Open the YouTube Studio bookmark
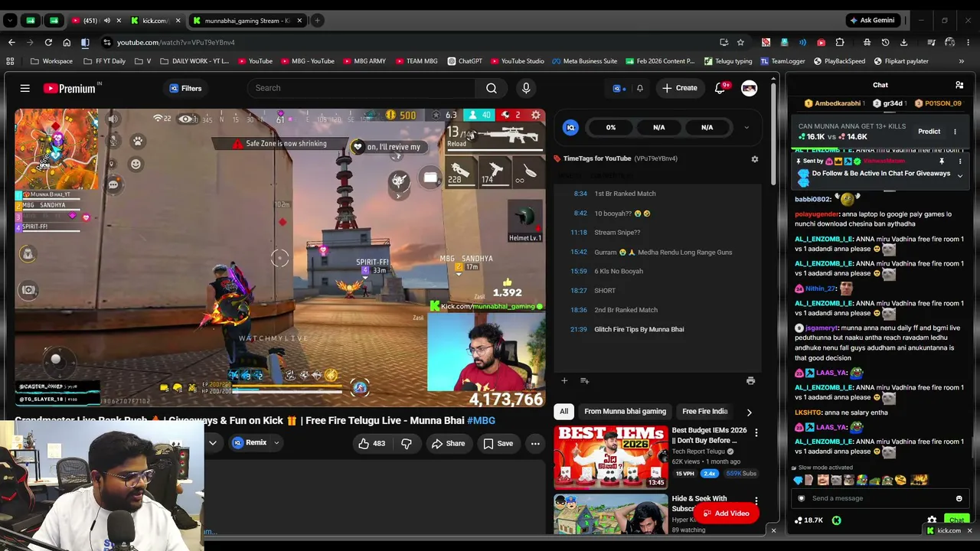Image resolution: width=980 pixels, height=551 pixels. [517, 61]
